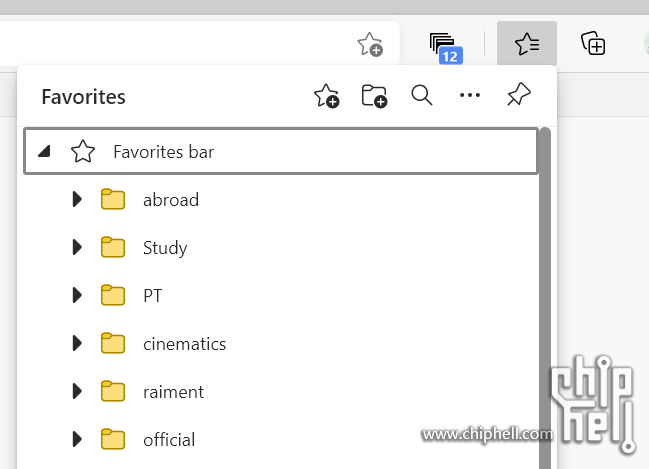Add current page to favorites from the panel header
Image resolution: width=649 pixels, height=469 pixels.
pos(327,96)
